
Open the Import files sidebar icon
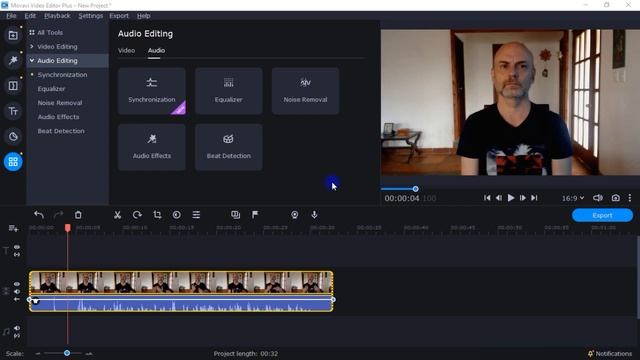[x=13, y=35]
